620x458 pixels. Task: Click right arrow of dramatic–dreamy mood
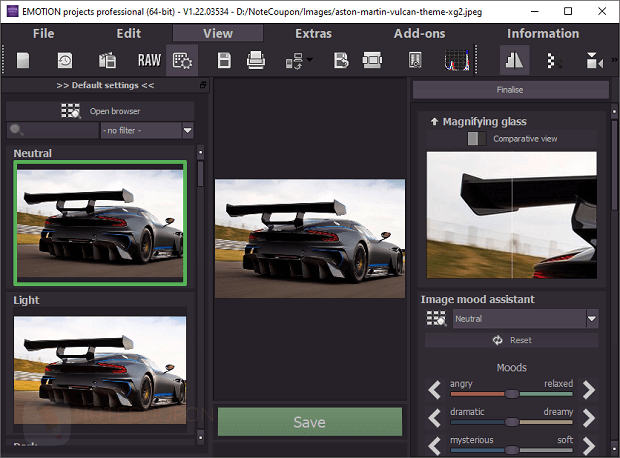tap(589, 418)
